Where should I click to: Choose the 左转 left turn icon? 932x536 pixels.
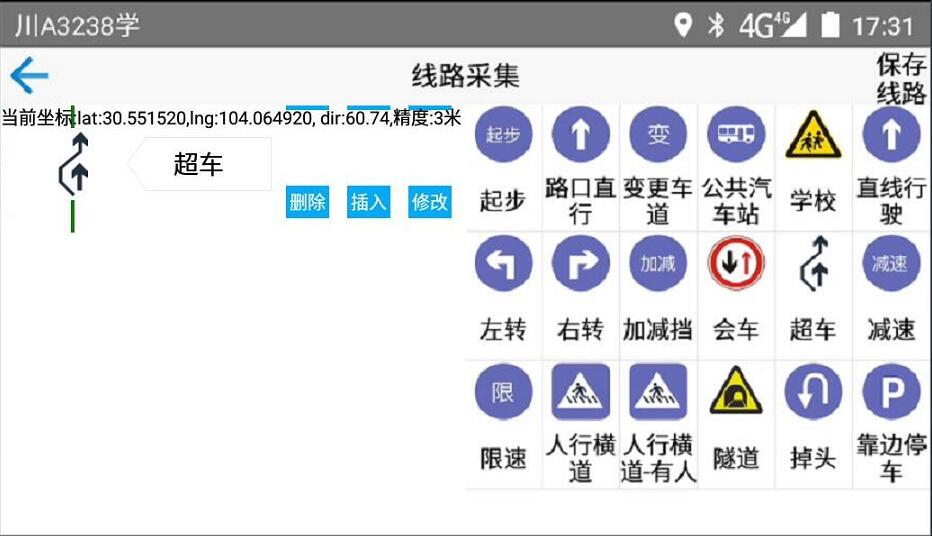(x=503, y=264)
